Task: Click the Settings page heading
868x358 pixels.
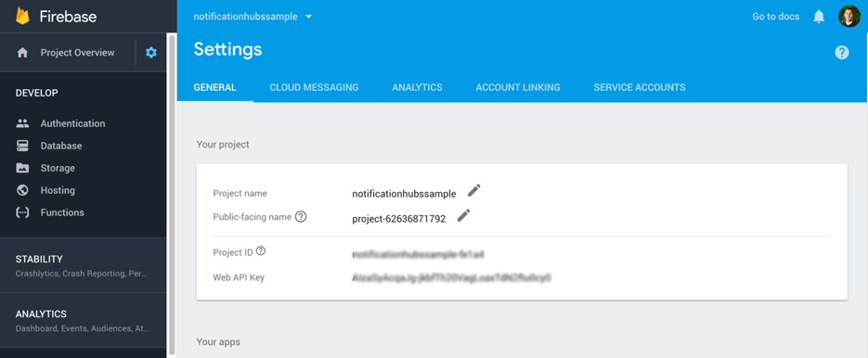Action: click(x=227, y=50)
